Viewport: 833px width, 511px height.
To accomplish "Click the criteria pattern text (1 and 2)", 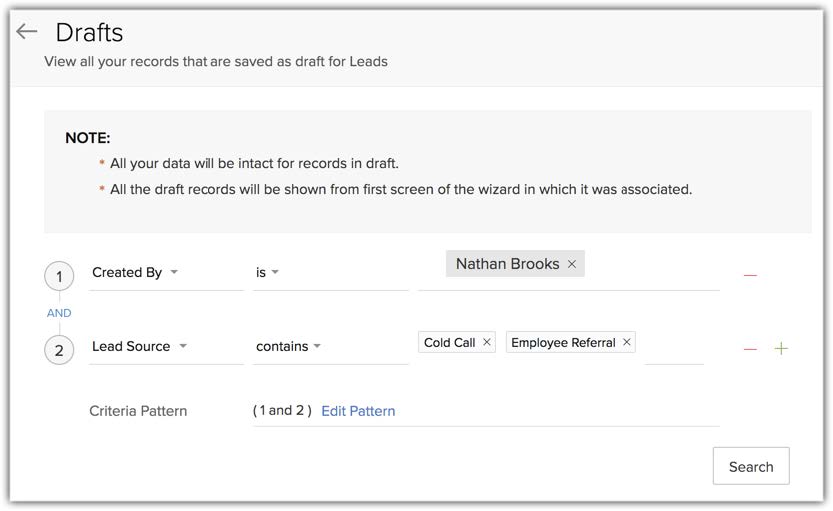I will pos(282,410).
